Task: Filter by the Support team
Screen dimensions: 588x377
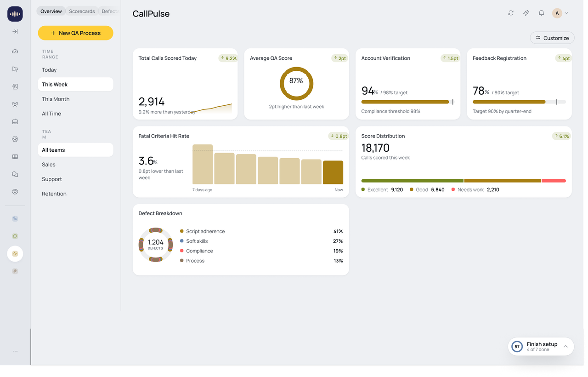Action: 76,179
